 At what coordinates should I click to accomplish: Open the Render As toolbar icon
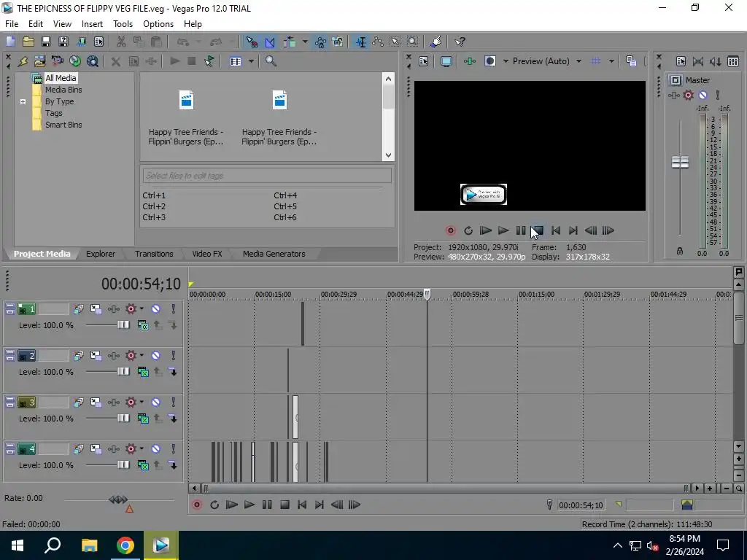click(82, 42)
